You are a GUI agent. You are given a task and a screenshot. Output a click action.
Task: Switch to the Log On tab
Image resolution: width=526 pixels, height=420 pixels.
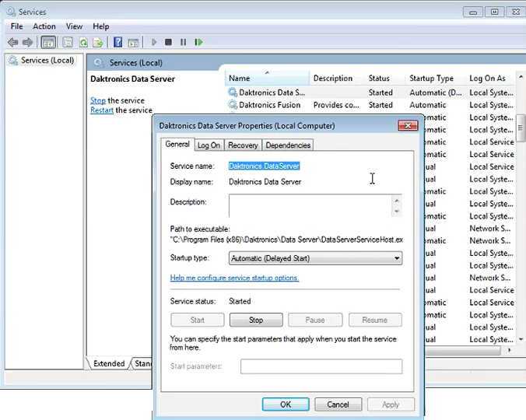pos(209,145)
